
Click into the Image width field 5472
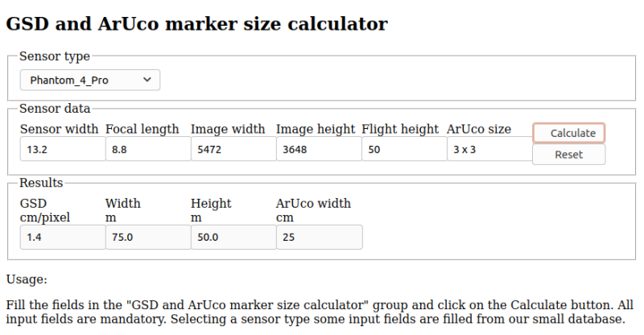[x=233, y=149]
